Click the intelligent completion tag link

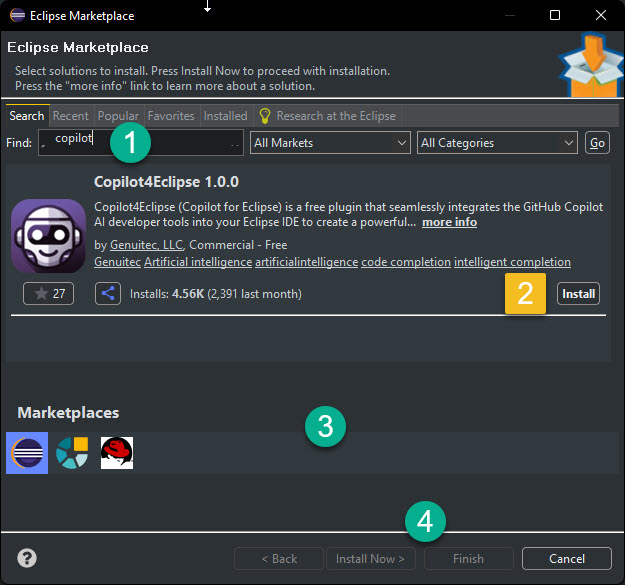pos(512,262)
